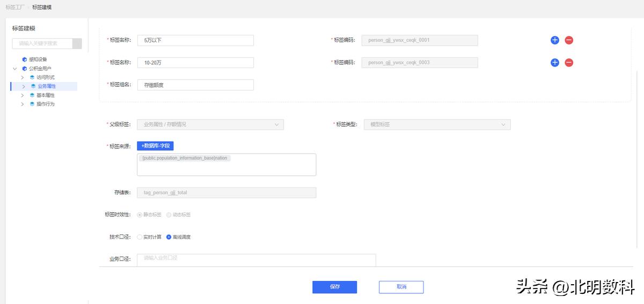644x304 pixels.
Task: Remove the 10-20万 tag row
Action: coord(569,63)
